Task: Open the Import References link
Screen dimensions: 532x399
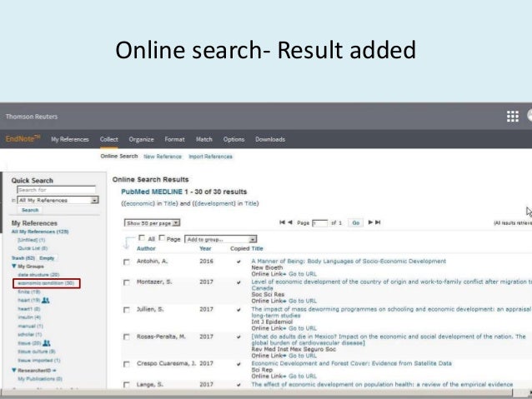Action: pos(210,157)
